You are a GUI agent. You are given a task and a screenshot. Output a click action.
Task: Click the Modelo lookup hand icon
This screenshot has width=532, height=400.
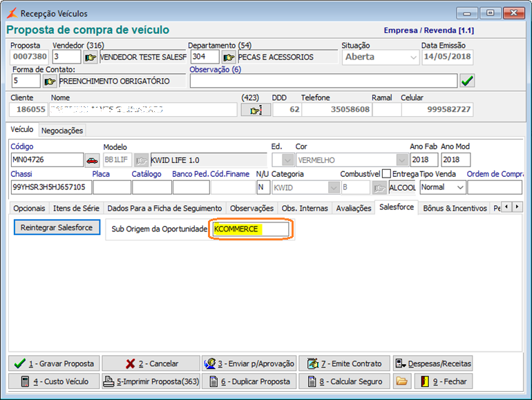point(141,160)
